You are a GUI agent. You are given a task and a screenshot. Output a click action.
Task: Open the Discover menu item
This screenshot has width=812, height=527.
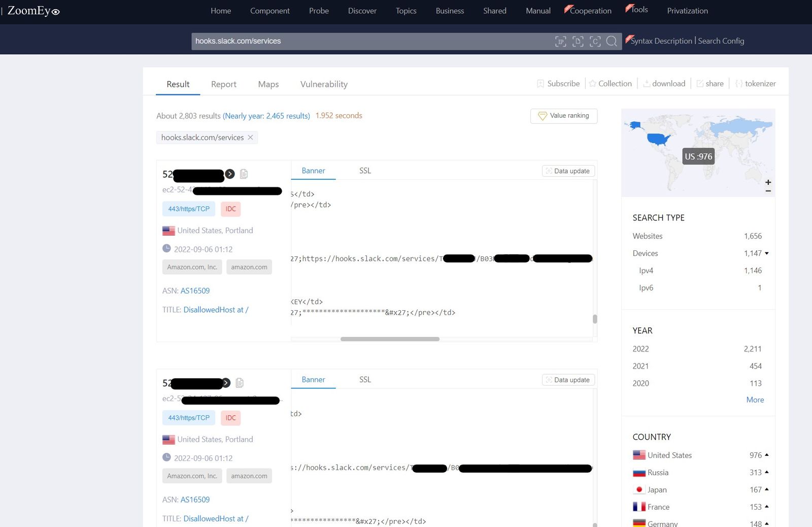(x=362, y=11)
